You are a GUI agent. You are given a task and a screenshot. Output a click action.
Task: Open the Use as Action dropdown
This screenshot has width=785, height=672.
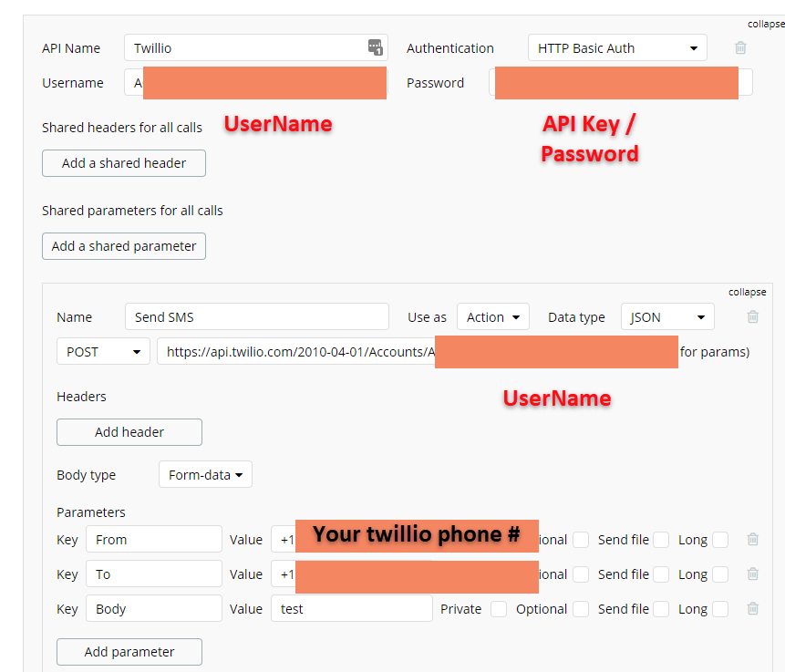click(493, 317)
